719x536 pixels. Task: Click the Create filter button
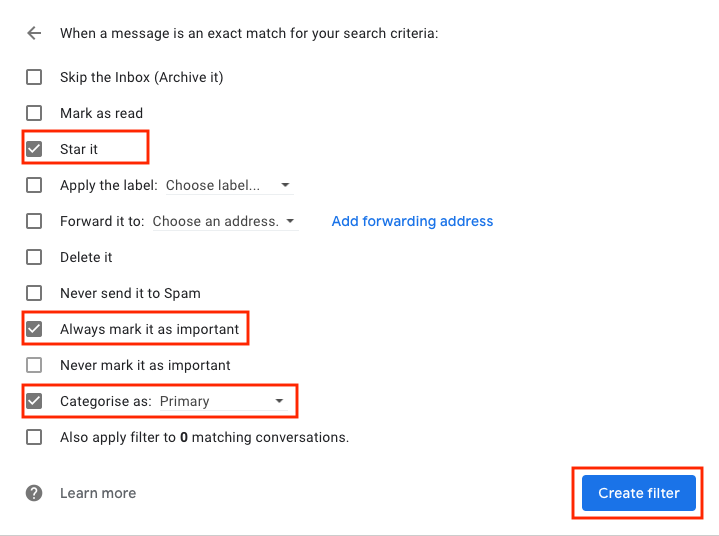(639, 493)
